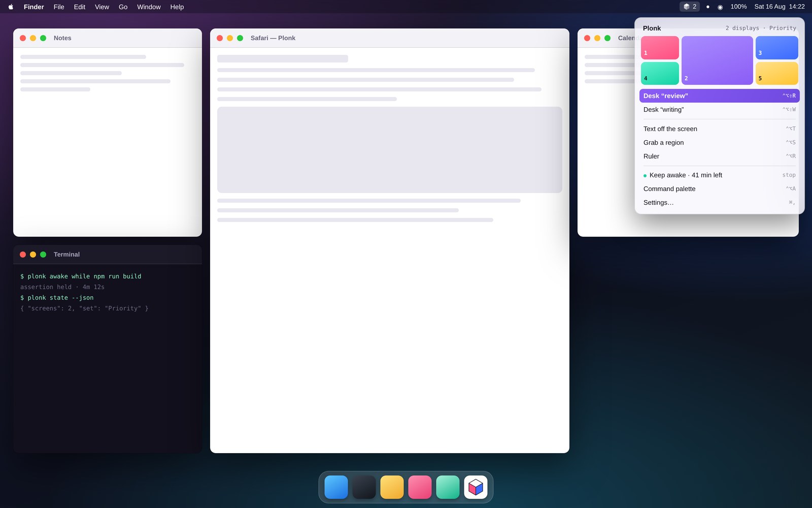Open the Ruler tool
This screenshot has height=508, width=812.
point(719,156)
